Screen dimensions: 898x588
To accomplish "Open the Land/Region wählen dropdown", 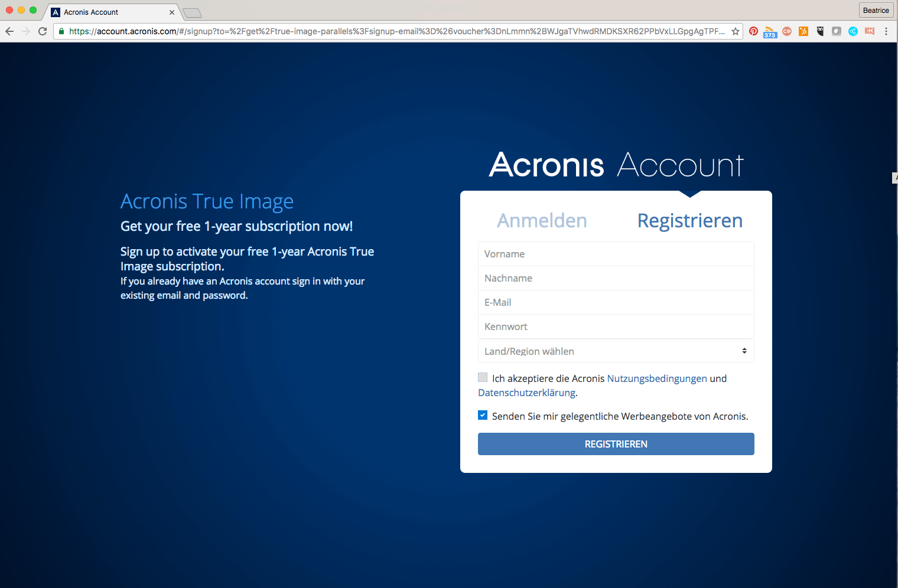I will (616, 351).
